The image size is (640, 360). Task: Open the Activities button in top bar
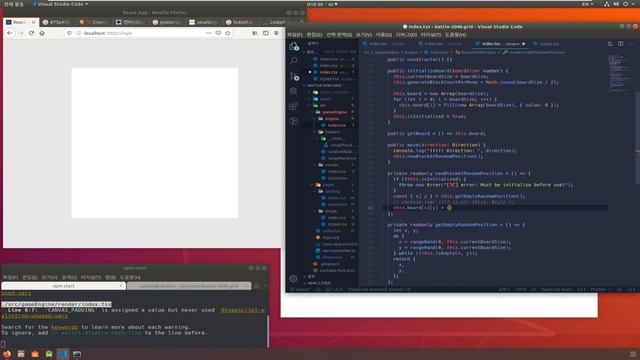(x=13, y=4)
